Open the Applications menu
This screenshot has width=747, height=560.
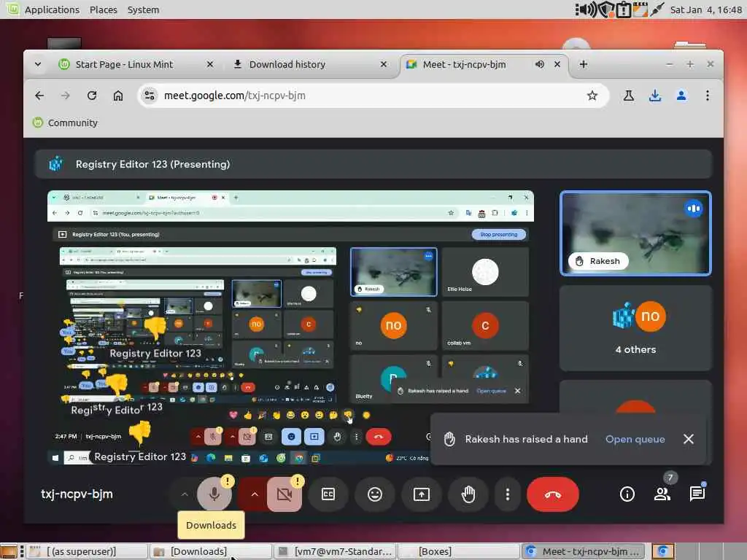52,9
